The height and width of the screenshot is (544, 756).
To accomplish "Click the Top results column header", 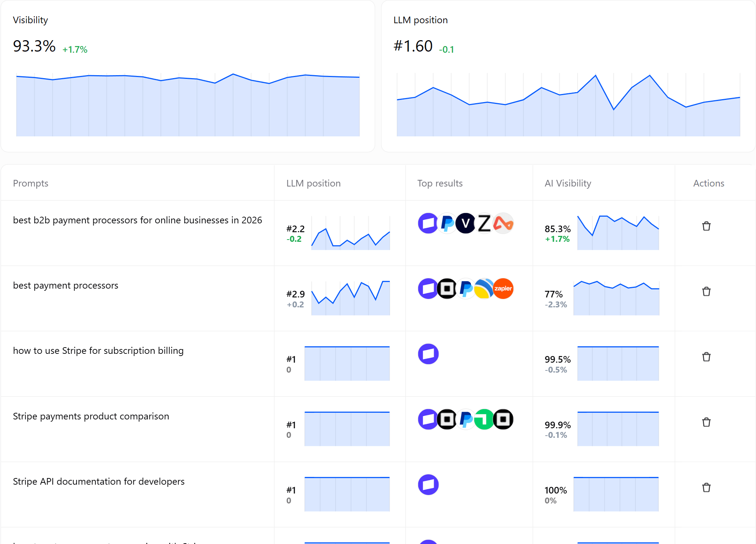I will pyautogui.click(x=440, y=183).
